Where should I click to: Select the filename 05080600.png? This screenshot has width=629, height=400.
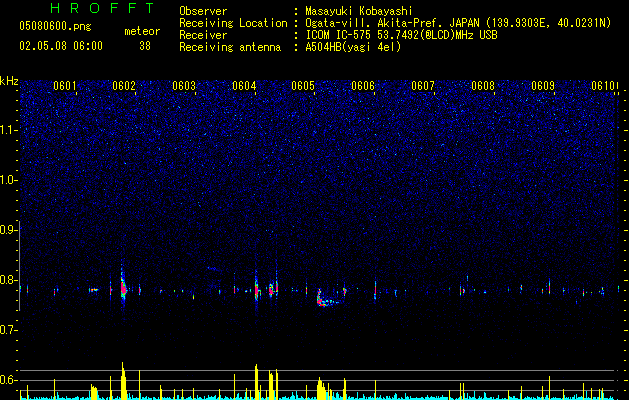(x=55, y=26)
